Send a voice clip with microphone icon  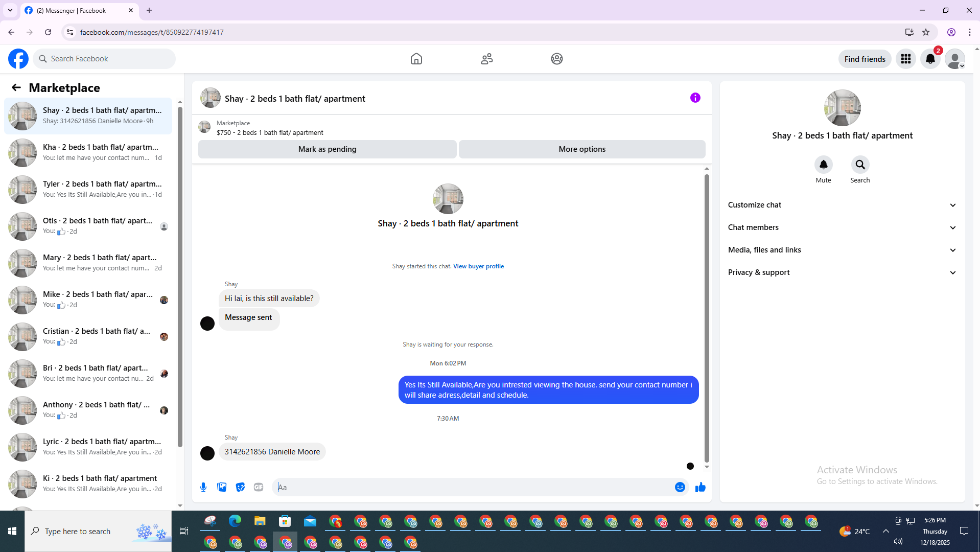[x=203, y=487]
